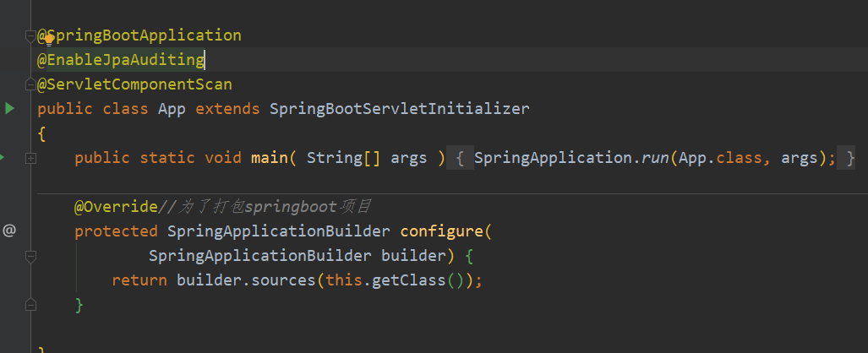Viewport: 868px width, 353px height.
Task: Click the SpringApplicationBuilder return type
Action: [x=279, y=231]
